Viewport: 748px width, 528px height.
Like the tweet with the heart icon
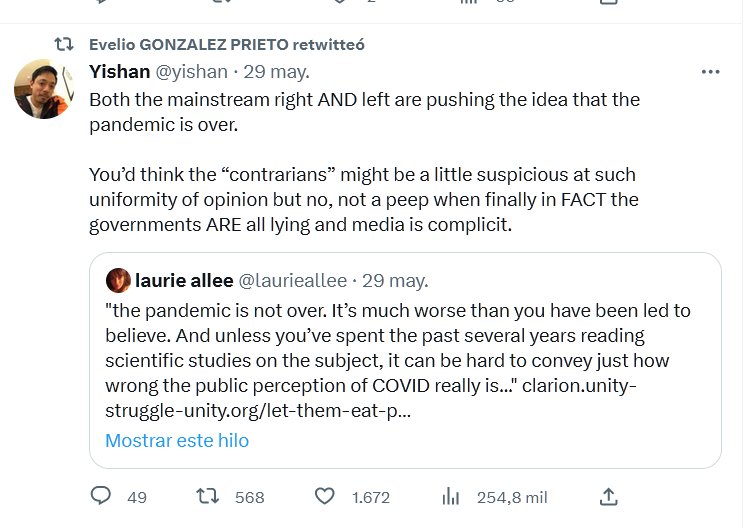coord(324,496)
